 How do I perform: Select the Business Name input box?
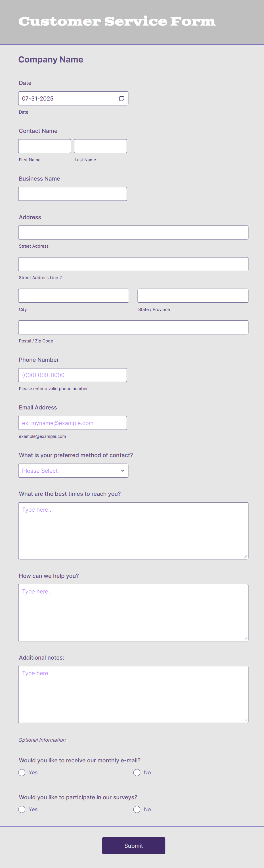pos(72,194)
